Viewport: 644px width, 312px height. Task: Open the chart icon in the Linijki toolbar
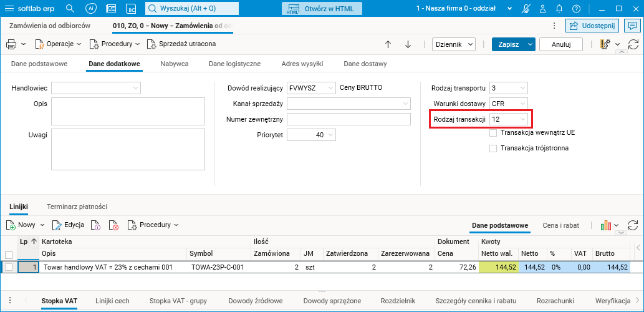pos(605,225)
